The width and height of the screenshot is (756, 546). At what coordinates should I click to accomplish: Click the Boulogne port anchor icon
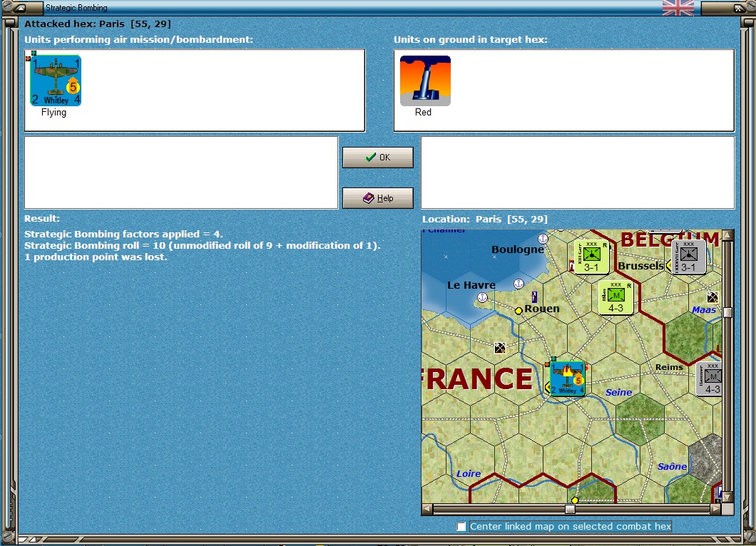click(543, 238)
